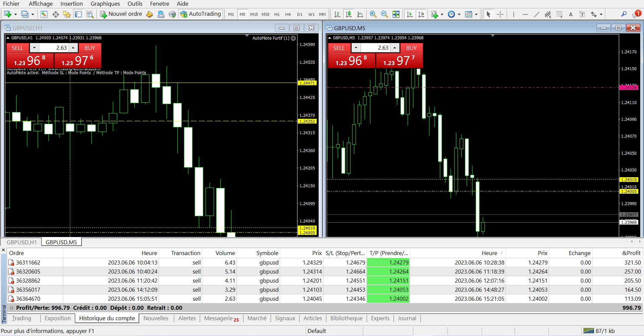Click the zoom in magnifier icon
This screenshot has width=644, height=336.
(373, 14)
